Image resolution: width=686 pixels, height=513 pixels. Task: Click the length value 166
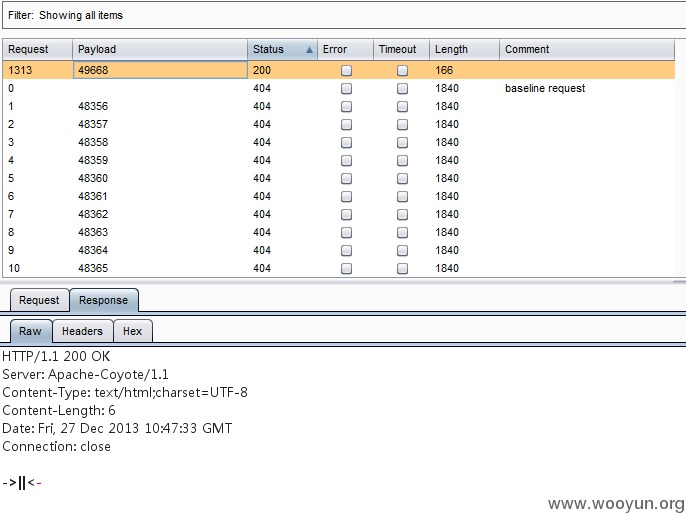click(x=444, y=70)
